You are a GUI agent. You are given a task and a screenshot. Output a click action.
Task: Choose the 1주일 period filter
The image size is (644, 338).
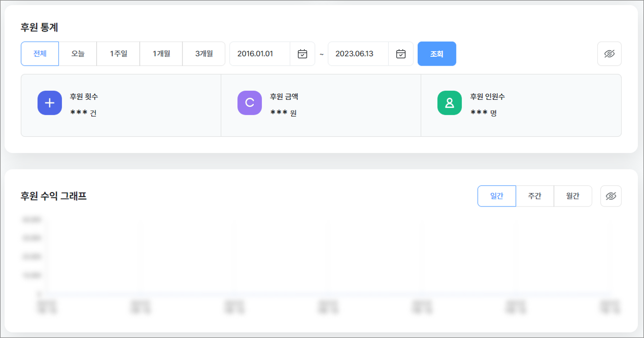(118, 54)
